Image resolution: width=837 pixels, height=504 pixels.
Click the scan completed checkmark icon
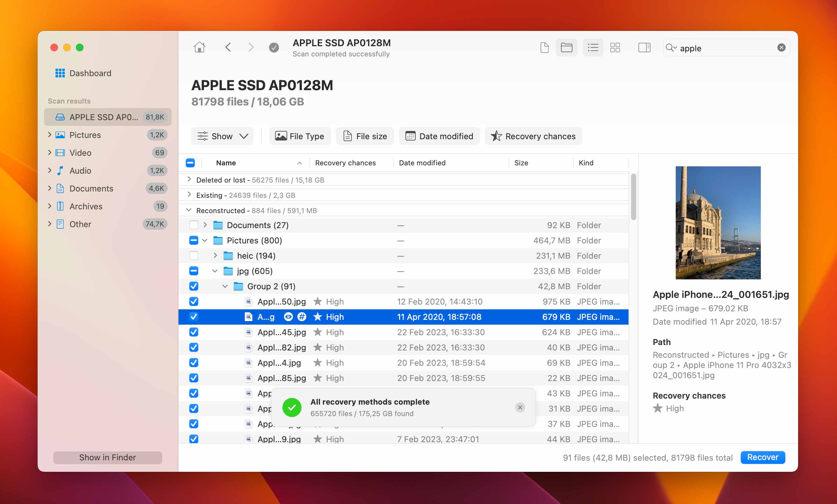click(274, 47)
